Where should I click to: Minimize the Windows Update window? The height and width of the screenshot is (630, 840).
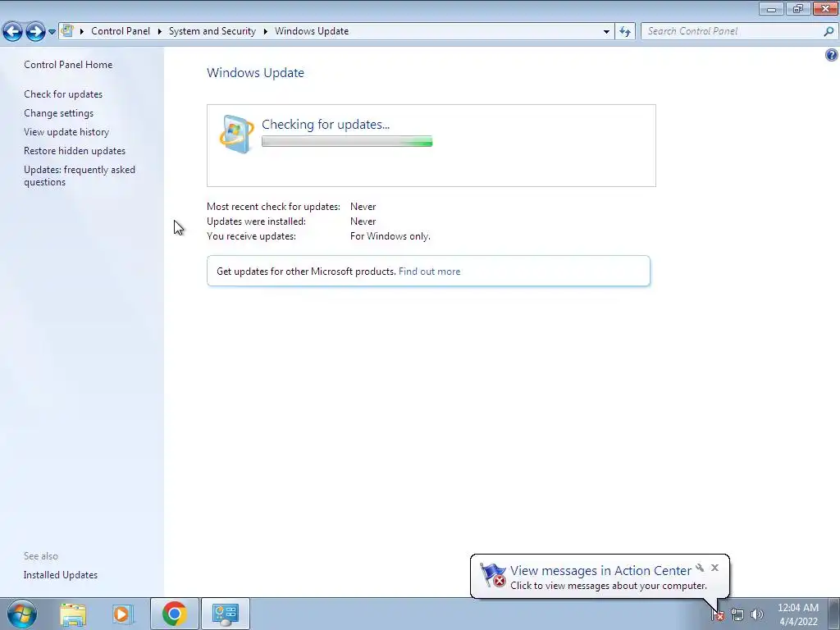click(771, 8)
